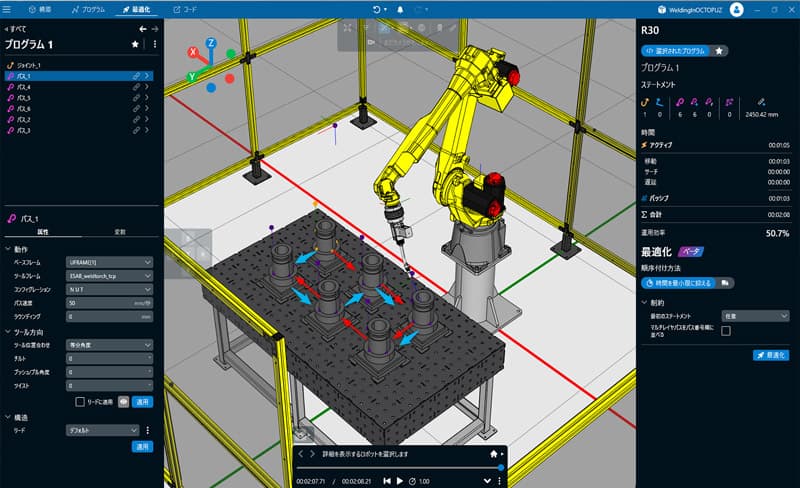Viewport: 800px width, 488px height.
Task: Click the forward arrow in program panel
Action: click(x=155, y=29)
